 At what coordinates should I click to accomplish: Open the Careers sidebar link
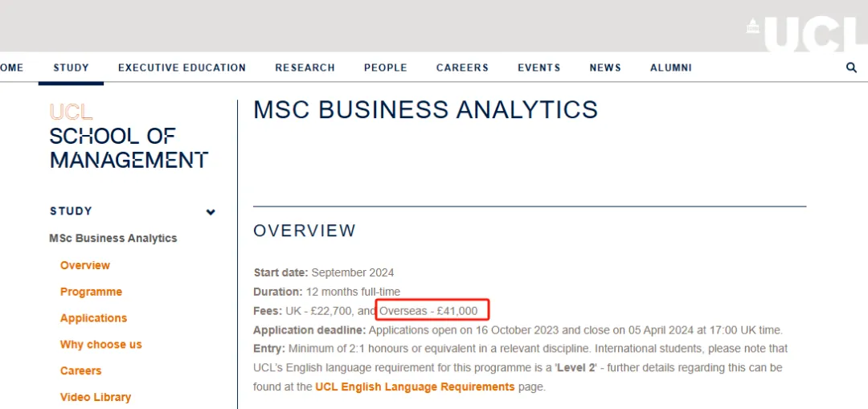coord(81,370)
